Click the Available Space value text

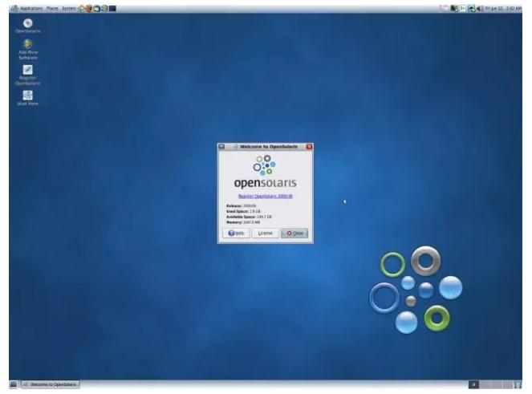[264, 217]
